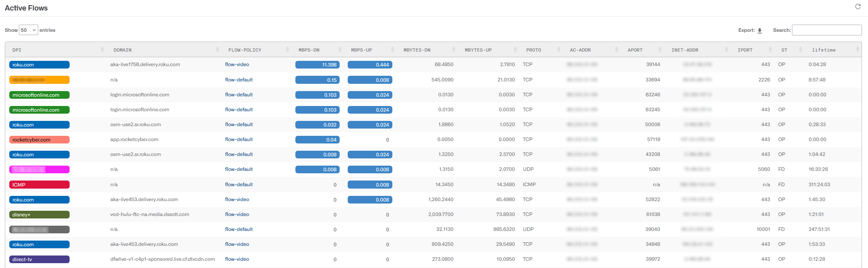
Task: Select dfwlive-v1-c4p1-sponsored.live.cf.dtvcdn.com domain cell
Action: click(x=163, y=259)
